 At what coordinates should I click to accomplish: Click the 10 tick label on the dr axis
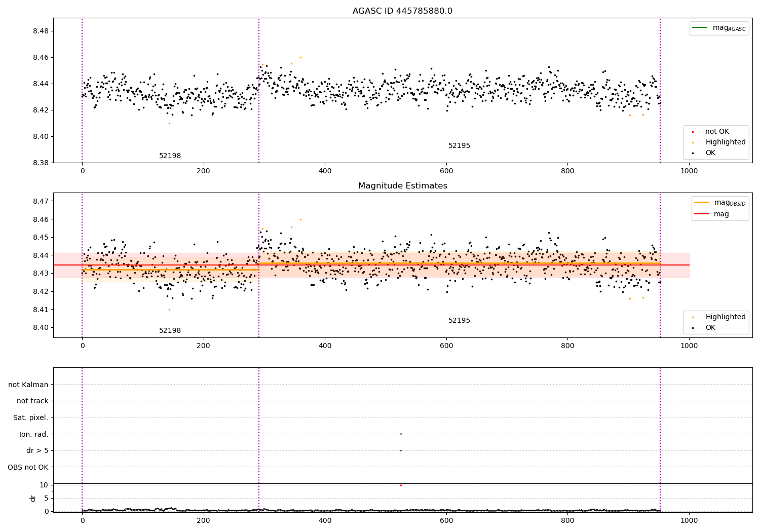[45, 485]
